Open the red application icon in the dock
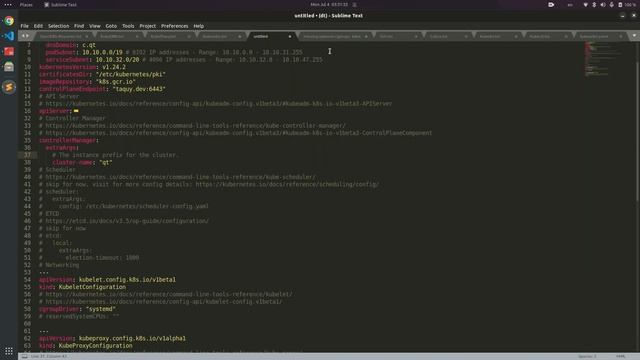The width and height of the screenshot is (640, 360). pos(9,51)
